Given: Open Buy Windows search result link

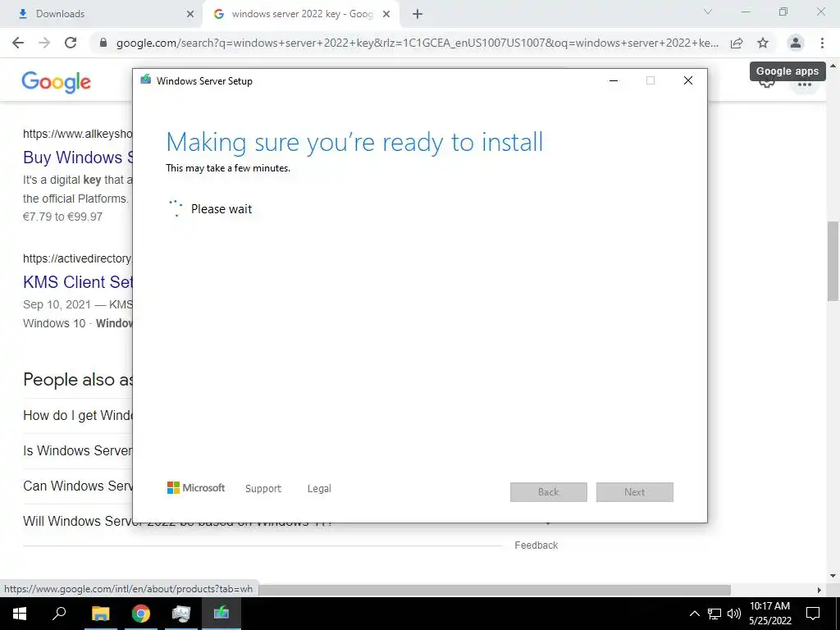Looking at the screenshot, I should click(78, 157).
